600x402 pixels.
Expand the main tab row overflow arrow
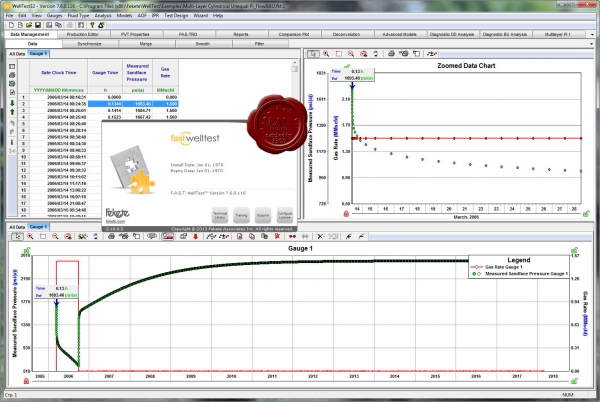[592, 34]
